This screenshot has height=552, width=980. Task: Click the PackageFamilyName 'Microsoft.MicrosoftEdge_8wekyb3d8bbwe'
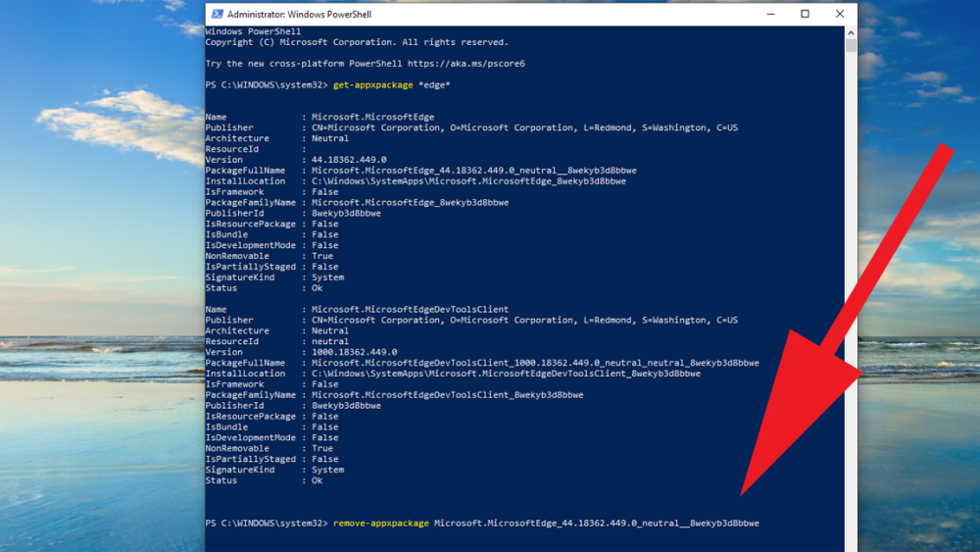click(x=410, y=202)
